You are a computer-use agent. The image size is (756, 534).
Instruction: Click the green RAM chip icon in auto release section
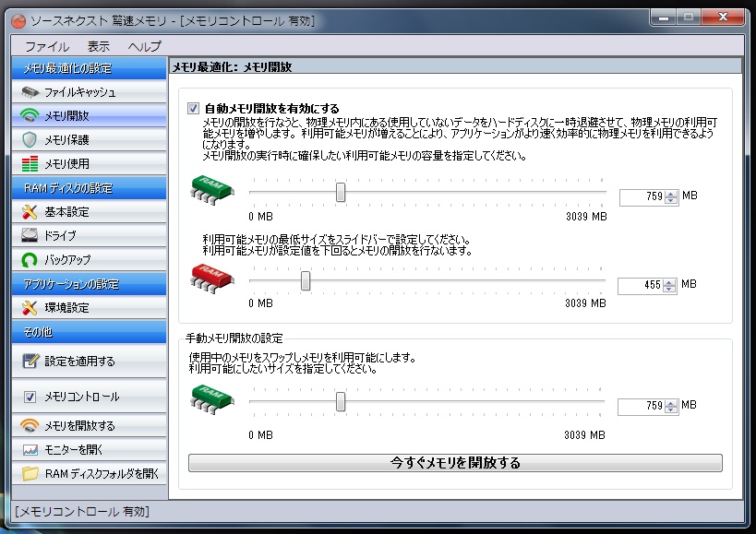pos(212,190)
